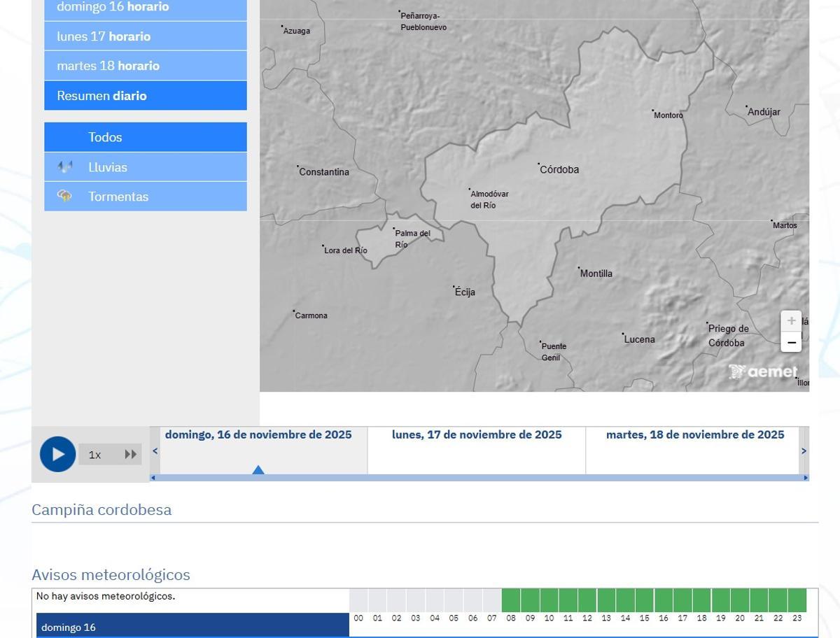Select the Tormentas storm filter
The height and width of the screenshot is (638, 840).
(x=146, y=197)
